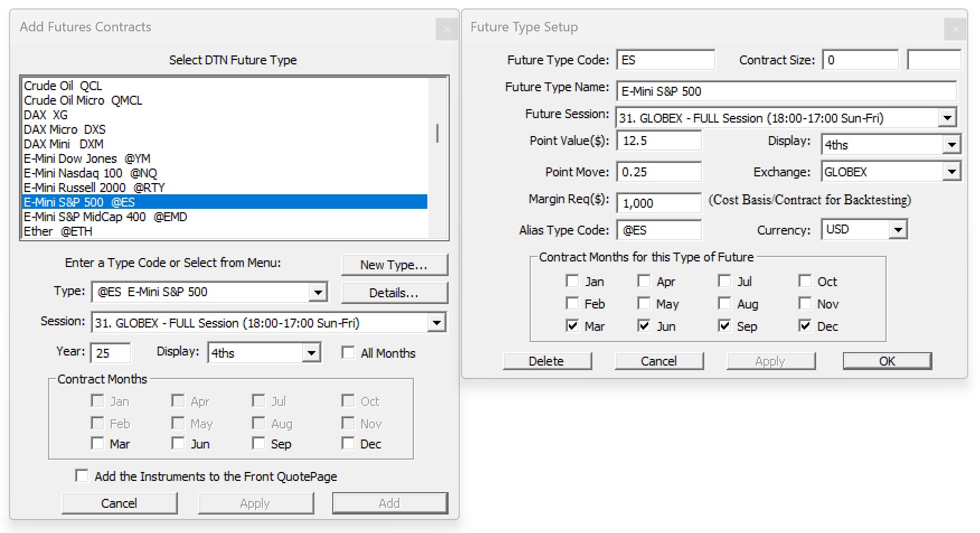The image size is (980, 533).
Task: Close the Future Type Setup dialog
Action: click(955, 29)
